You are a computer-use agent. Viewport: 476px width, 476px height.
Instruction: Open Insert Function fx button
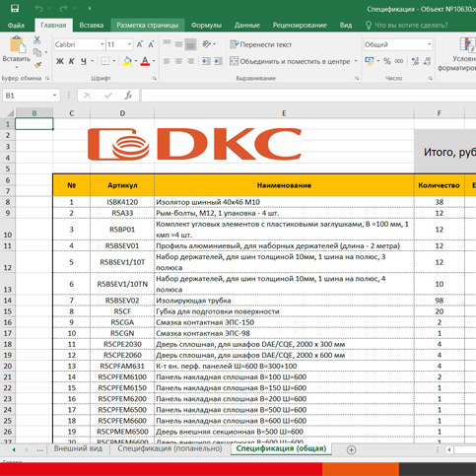pyautogui.click(x=128, y=96)
